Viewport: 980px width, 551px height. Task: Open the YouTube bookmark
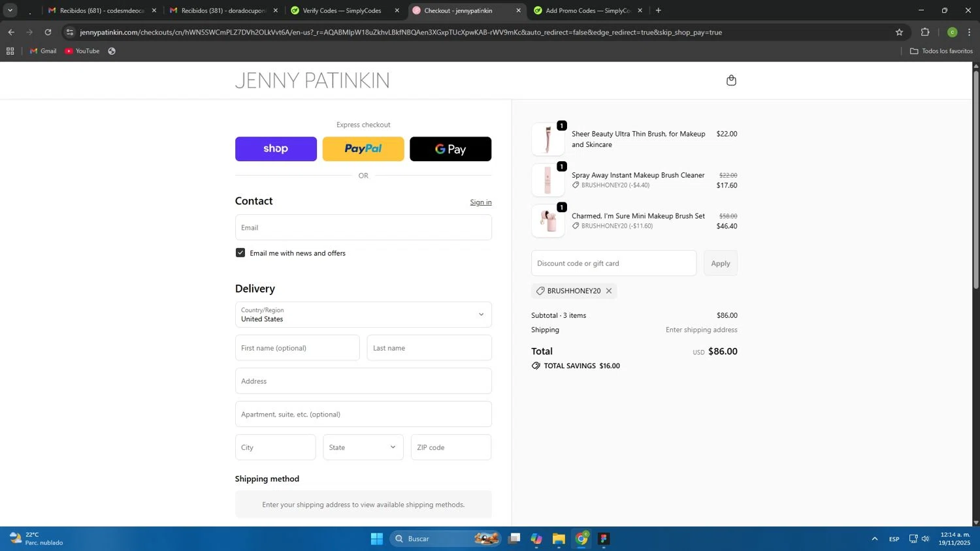coord(82,51)
